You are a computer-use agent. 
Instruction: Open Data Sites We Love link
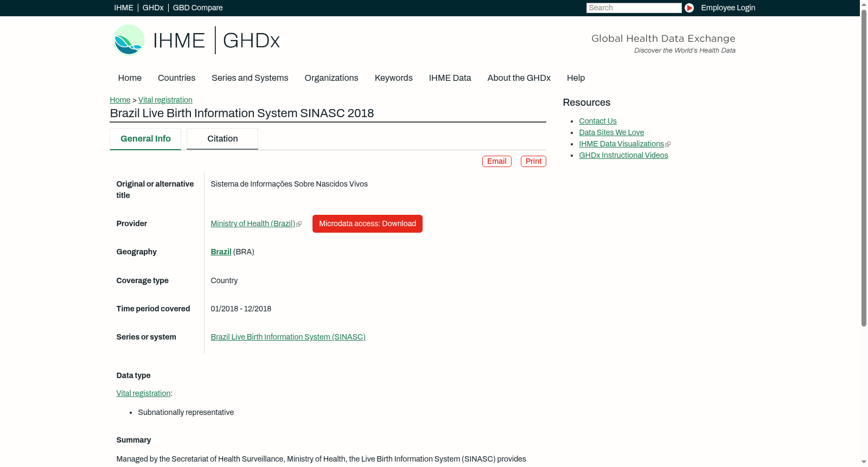point(611,132)
